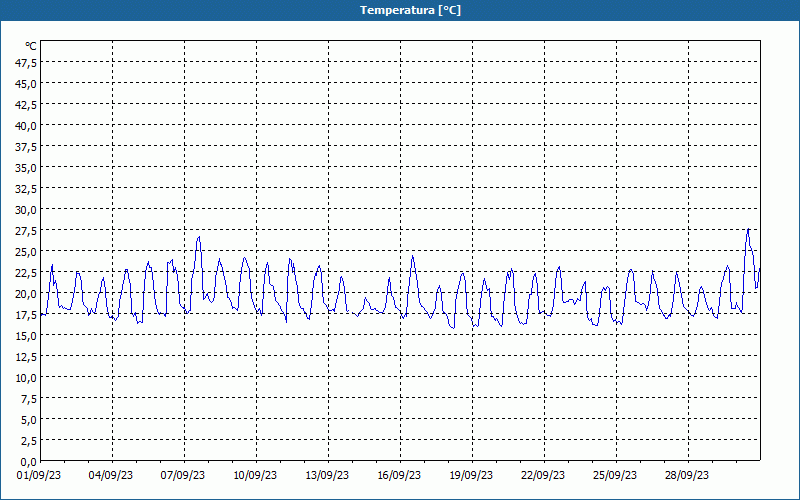Select the 45,0 y-axis value

click(26, 84)
